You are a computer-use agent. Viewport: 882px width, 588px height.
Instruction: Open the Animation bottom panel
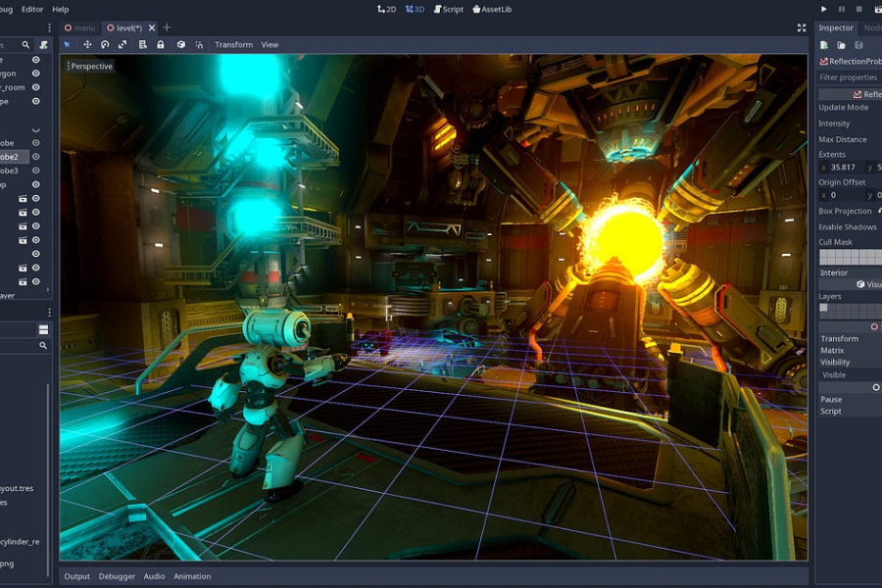192,576
